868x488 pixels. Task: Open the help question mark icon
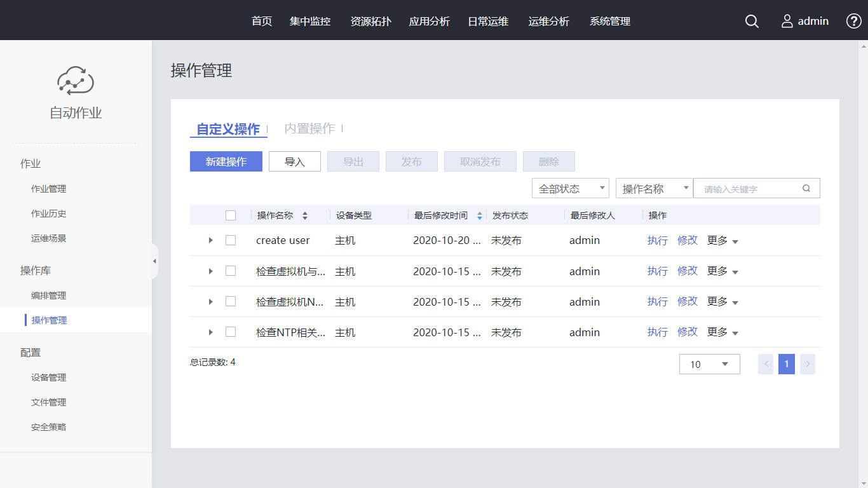coord(853,21)
